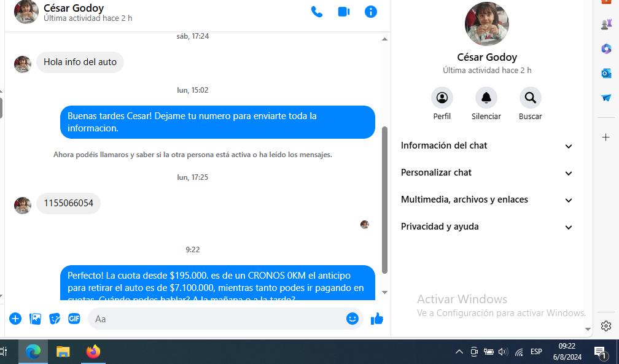This screenshot has width=619, height=364.
Task: Send a thumbs-up like
Action: [x=377, y=318]
